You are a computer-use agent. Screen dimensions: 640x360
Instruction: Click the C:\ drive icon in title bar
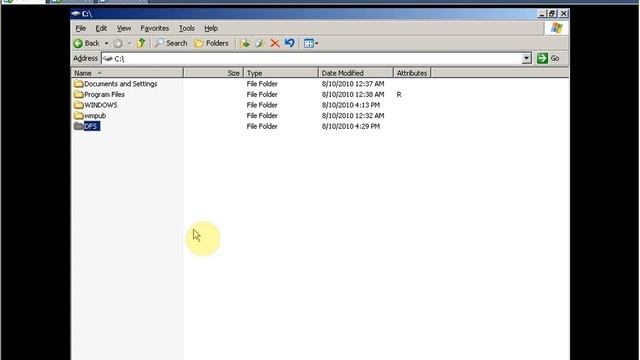[x=76, y=13]
